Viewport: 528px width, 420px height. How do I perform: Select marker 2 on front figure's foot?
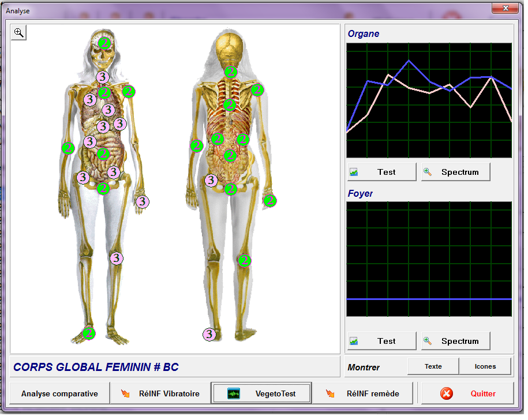coord(89,333)
